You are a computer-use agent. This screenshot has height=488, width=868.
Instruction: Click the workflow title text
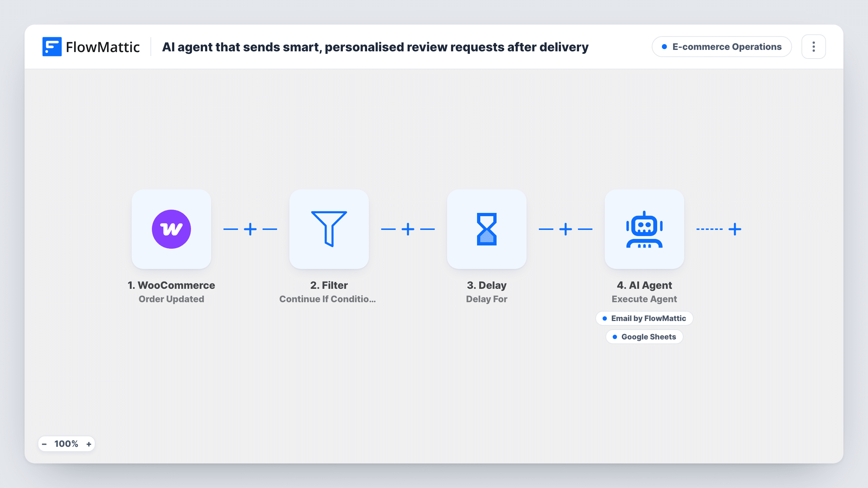(x=375, y=47)
